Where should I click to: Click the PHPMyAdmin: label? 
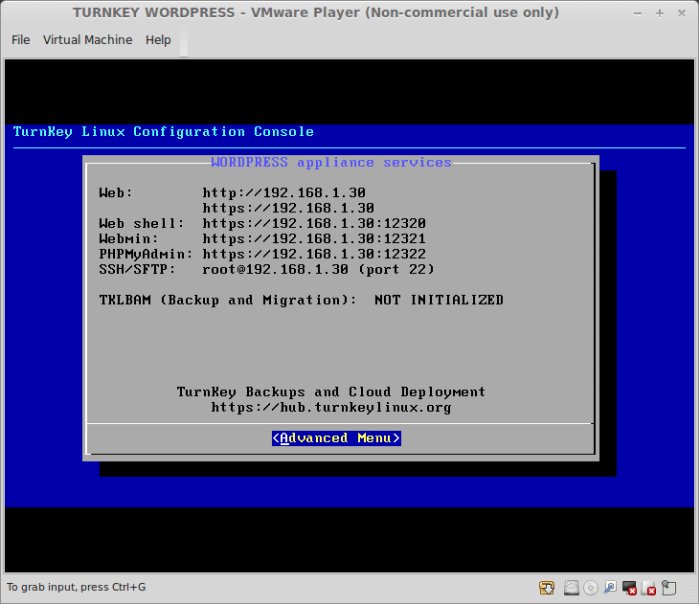click(x=146, y=254)
